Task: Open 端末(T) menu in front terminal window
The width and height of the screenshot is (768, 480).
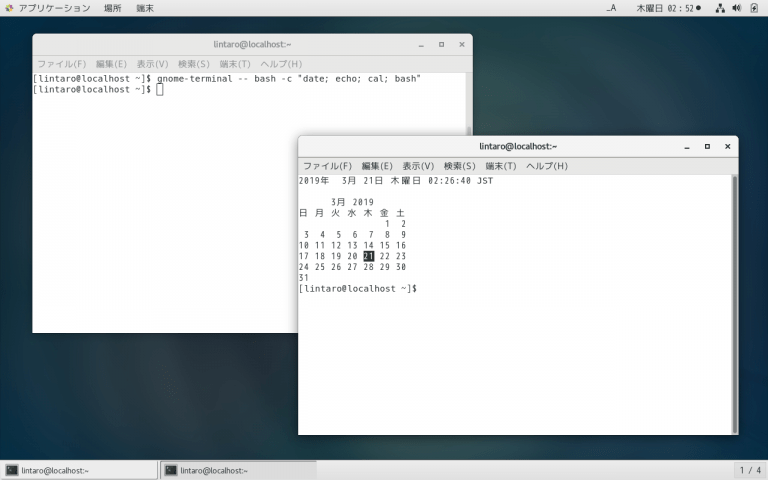Action: pyautogui.click(x=501, y=166)
